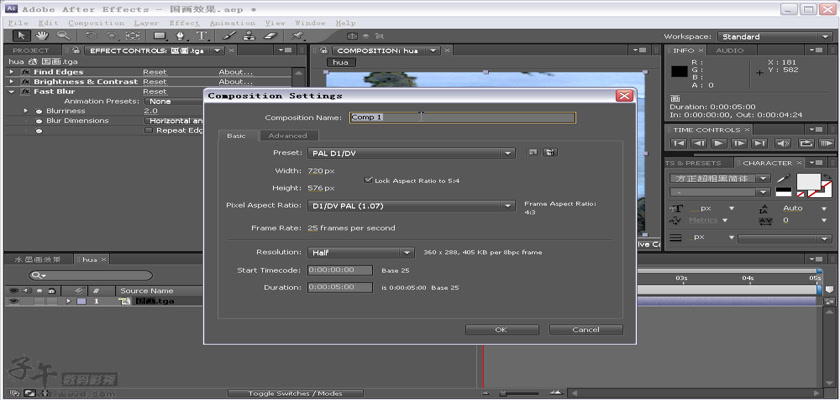Switch to the Advanced tab

288,135
